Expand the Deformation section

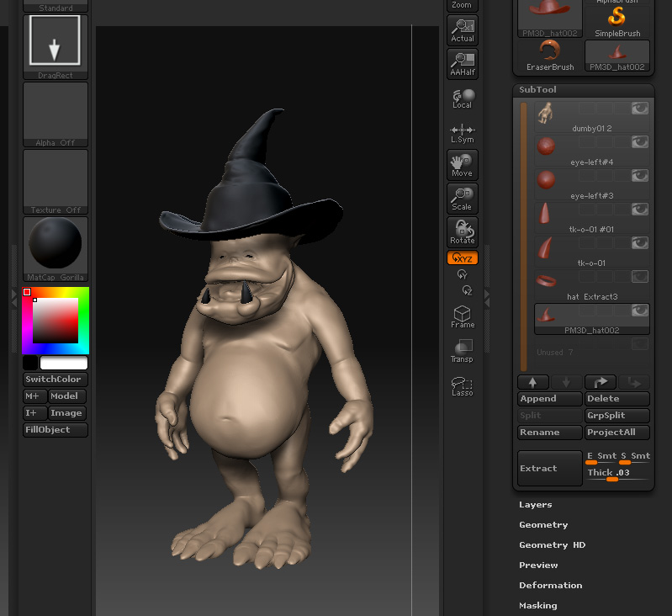pyautogui.click(x=551, y=585)
